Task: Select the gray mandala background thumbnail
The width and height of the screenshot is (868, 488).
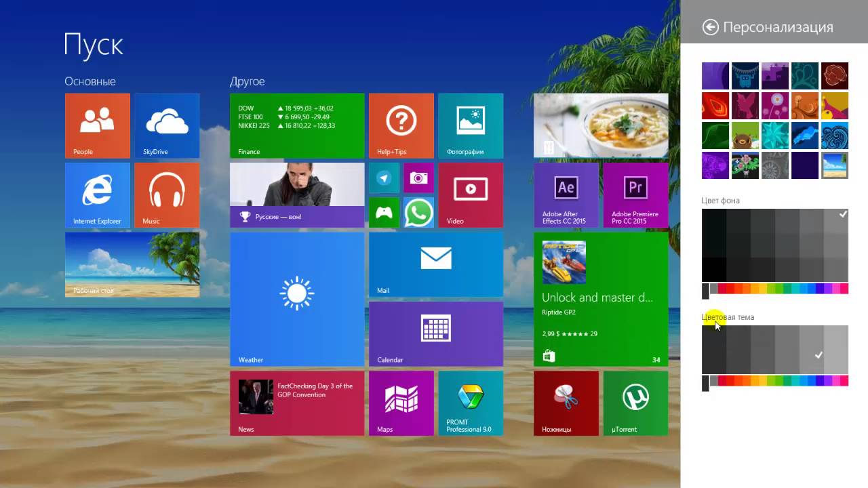Action: (775, 165)
